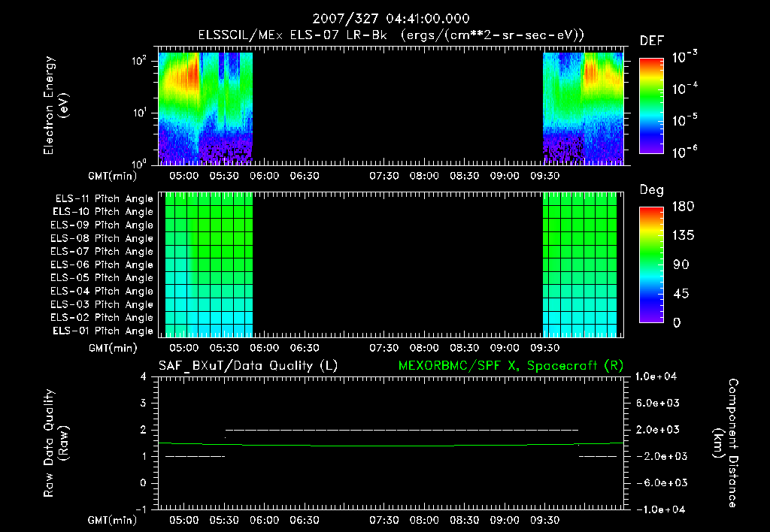Click the ELS-01 Pitch Angle row label
Image resolution: width=770 pixels, height=532 pixels.
pos(102,331)
